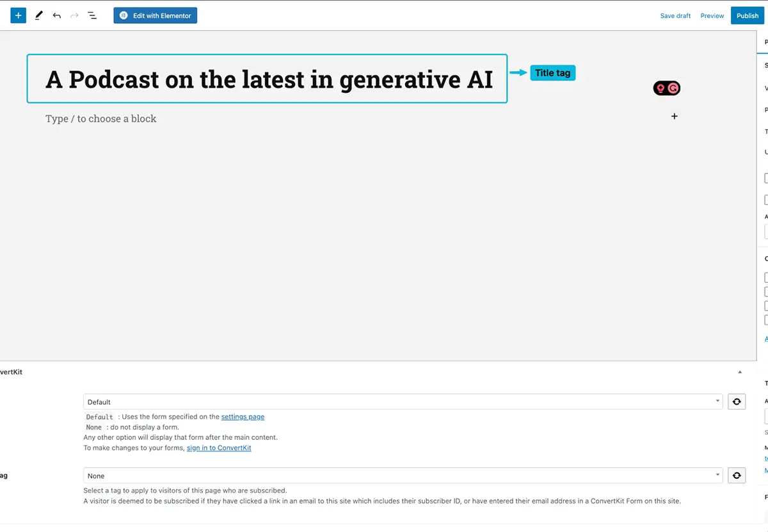The width and height of the screenshot is (768, 532).
Task: Open the ConvertKit form dropdown showing Default
Action: 403,401
